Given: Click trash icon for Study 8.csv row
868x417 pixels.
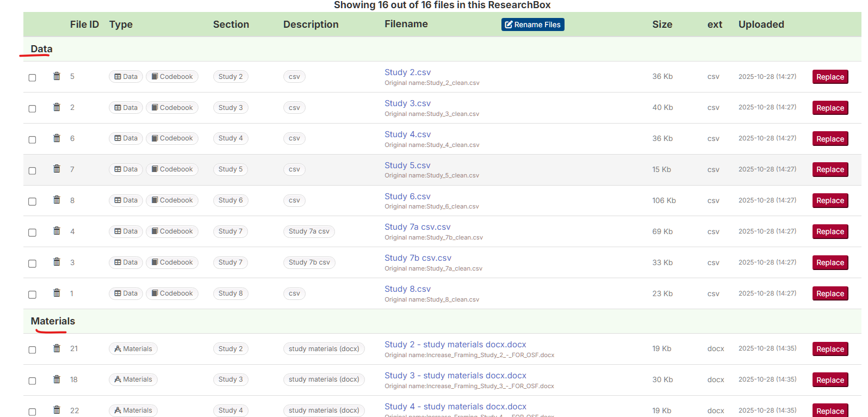Looking at the screenshot, I should (57, 293).
